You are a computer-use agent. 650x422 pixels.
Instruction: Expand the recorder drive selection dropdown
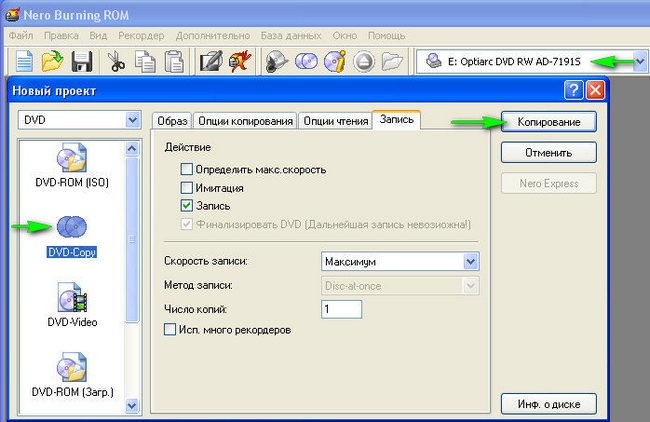point(640,62)
